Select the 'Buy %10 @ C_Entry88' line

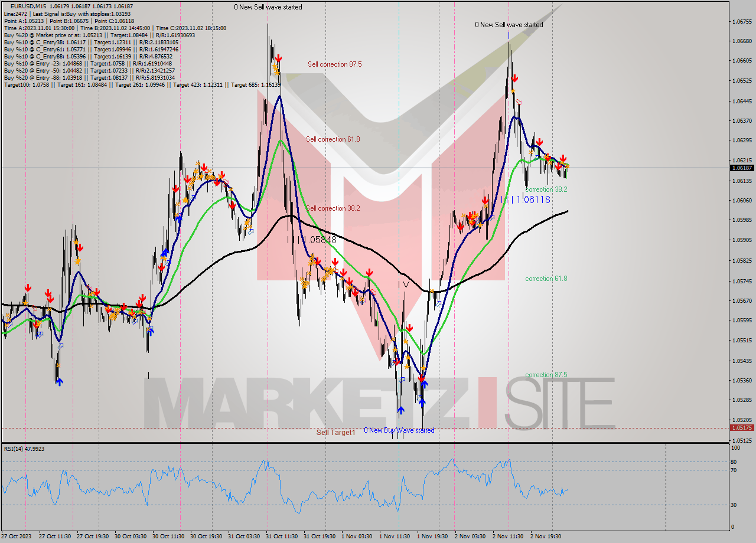click(x=89, y=56)
